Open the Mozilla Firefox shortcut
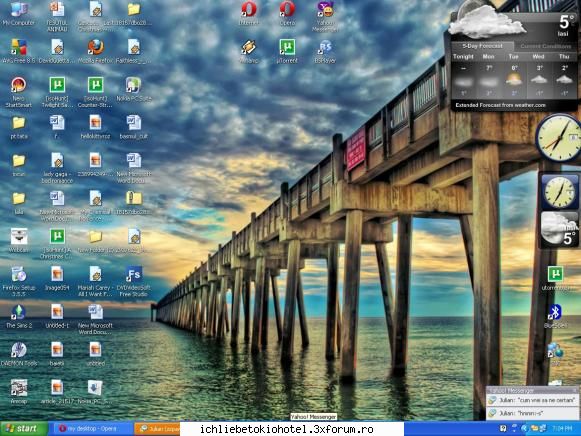581x436 pixels. (96, 52)
